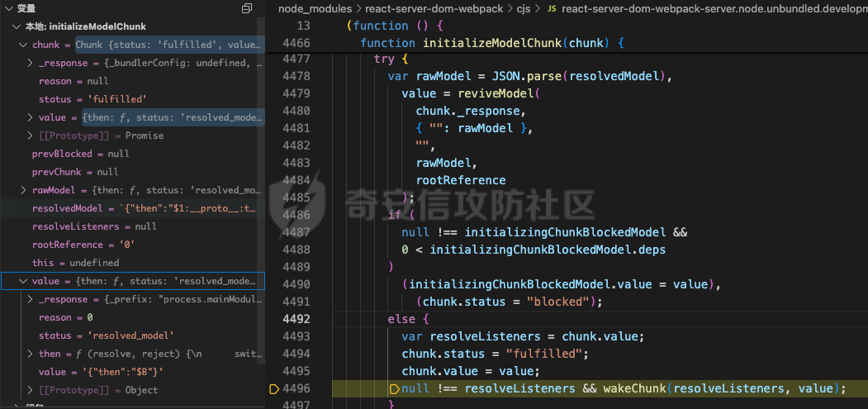Viewport: 868px width, 409px height.
Task: Expand the rawModel variable
Action: [23, 190]
